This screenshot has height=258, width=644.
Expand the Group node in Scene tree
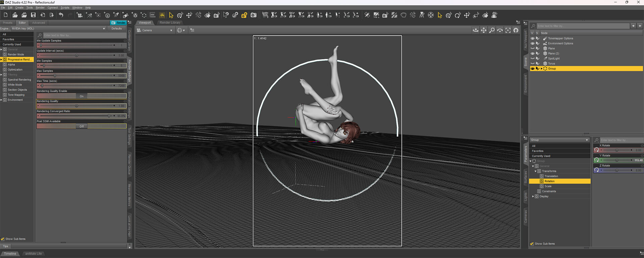(541, 69)
